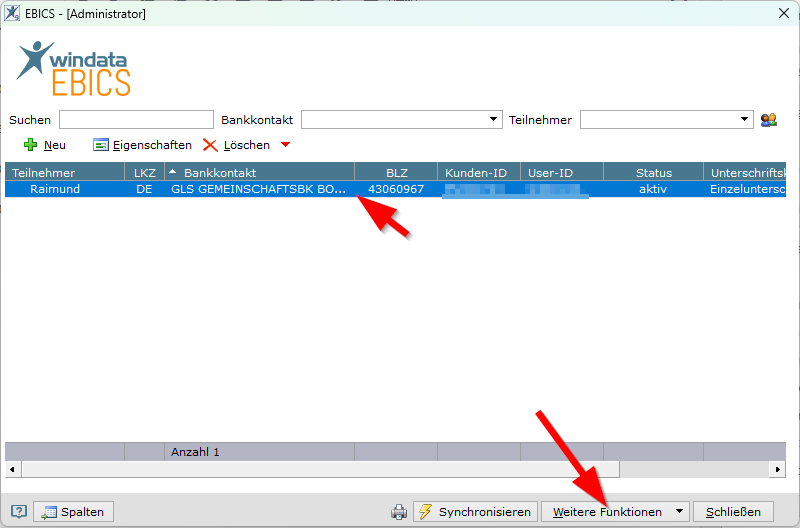Screen dimensions: 800x528
Task: Click the Weitere Funktionen button
Action: pos(607,512)
